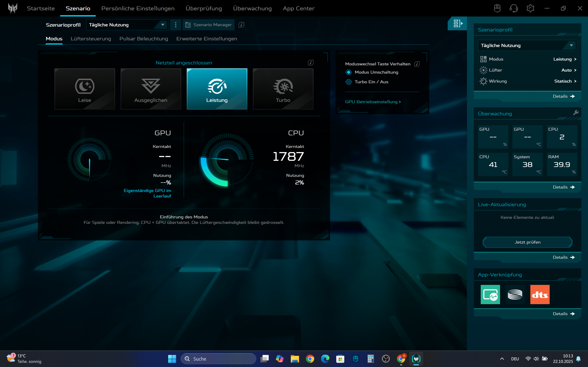
Task: Open the Überwachung top menu
Action: pos(252,8)
